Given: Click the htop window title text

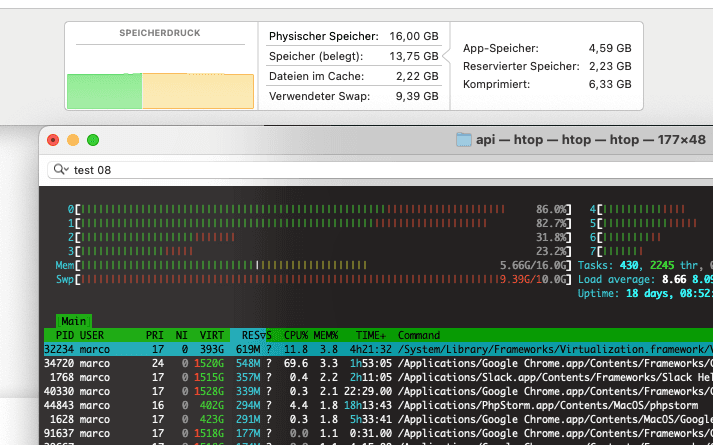Looking at the screenshot, I should point(591,140).
